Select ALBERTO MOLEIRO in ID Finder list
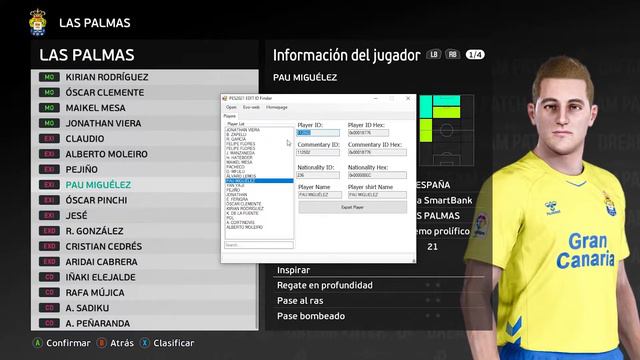The image size is (640, 360). [259, 227]
